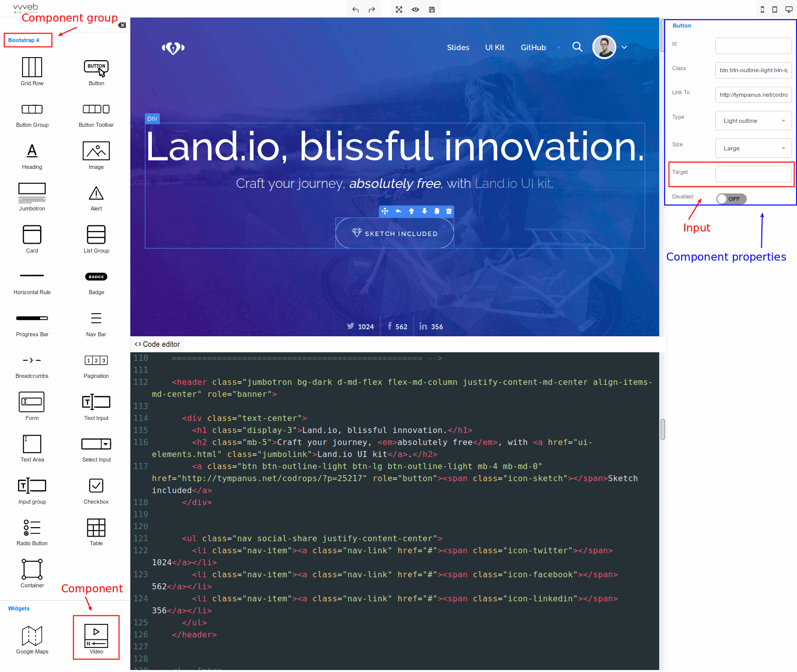Switch to mobile viewport icon
Image resolution: width=797 pixels, height=672 pixels.
tap(762, 10)
